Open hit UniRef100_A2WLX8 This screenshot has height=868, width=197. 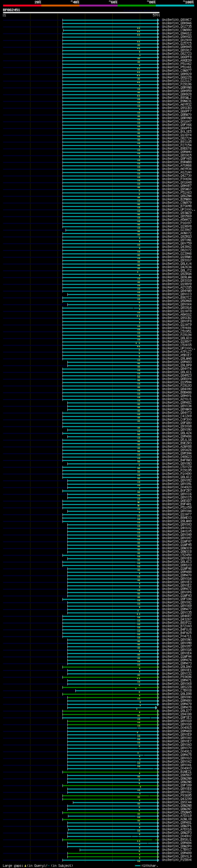[177, 819]
